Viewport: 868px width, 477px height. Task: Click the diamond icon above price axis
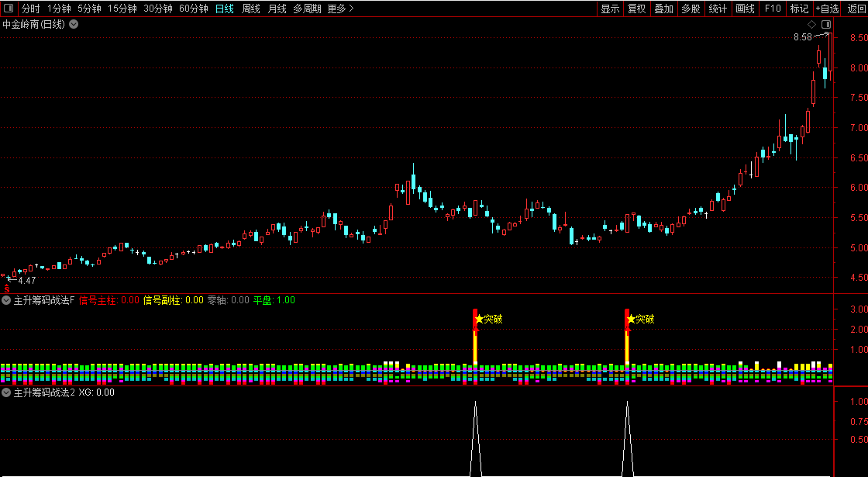[811, 24]
